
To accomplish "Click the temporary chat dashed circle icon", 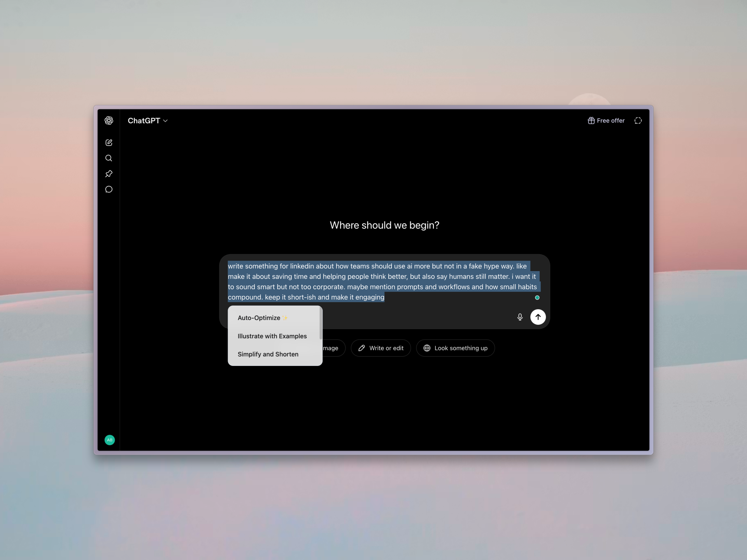I will coord(638,121).
